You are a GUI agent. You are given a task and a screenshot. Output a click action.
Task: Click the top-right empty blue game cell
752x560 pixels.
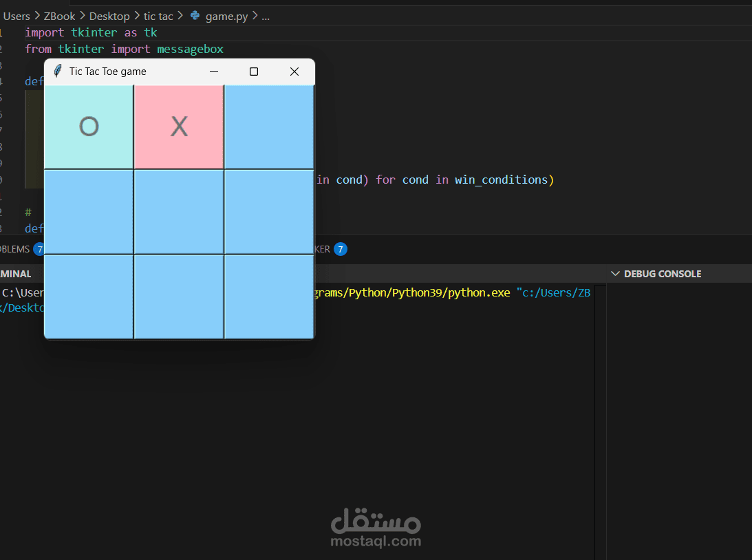pyautogui.click(x=269, y=127)
